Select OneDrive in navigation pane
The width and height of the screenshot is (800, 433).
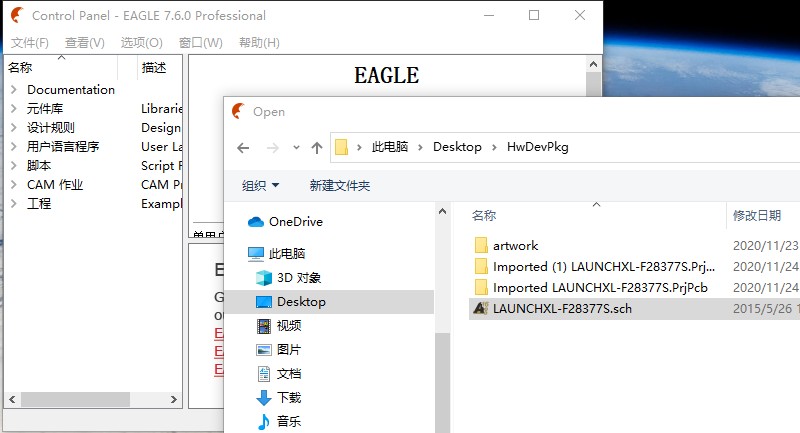(x=285, y=222)
